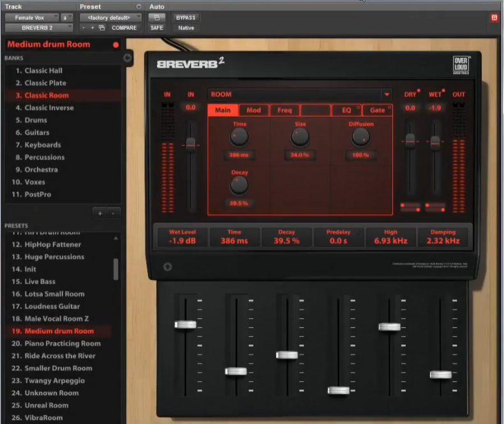Screen dimensions: 504x424
Task: Click the WET -1.9 value field
Action: point(435,108)
